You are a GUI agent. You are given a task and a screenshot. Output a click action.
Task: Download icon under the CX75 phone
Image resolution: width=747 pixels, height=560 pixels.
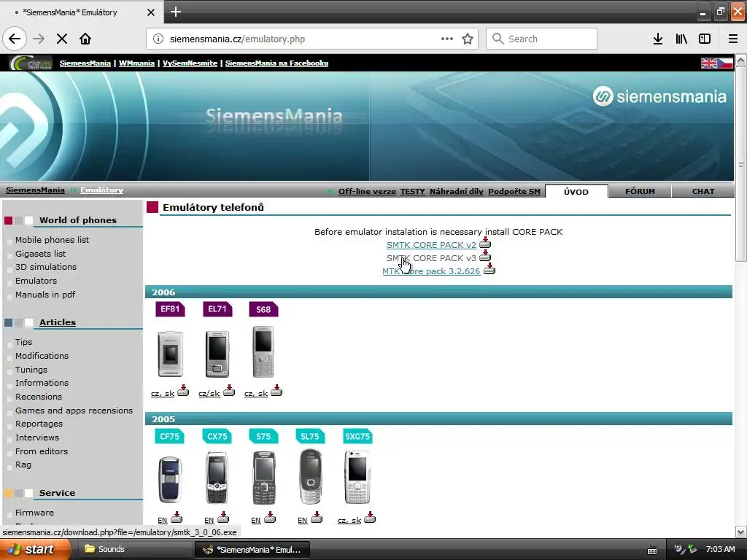[x=223, y=518]
